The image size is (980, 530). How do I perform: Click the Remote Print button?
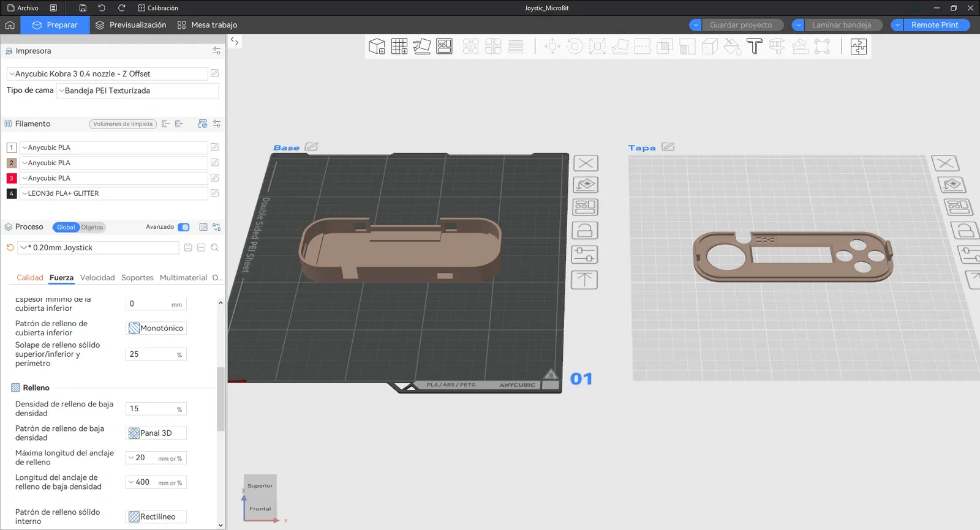click(x=934, y=25)
